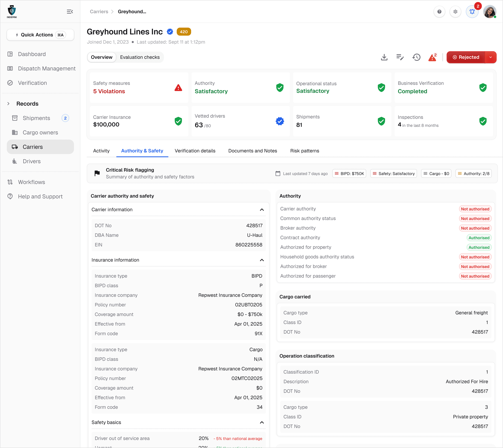503x448 pixels.
Task: Click the Inspections shield icon
Action: [483, 121]
